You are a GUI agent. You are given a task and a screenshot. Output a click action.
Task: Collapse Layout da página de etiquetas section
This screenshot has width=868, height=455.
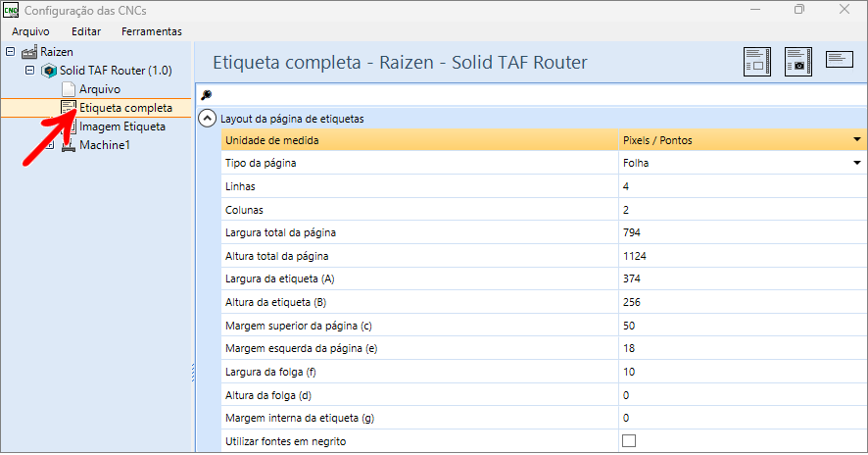point(207,119)
